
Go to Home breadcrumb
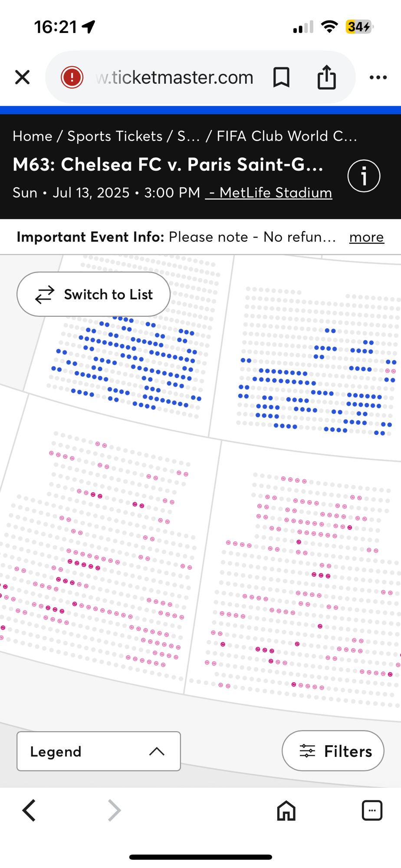pos(33,136)
